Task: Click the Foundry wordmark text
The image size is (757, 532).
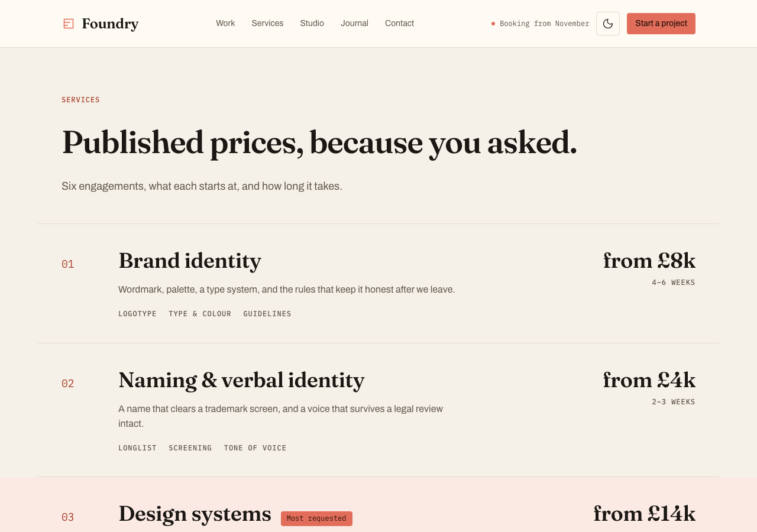Action: tap(110, 24)
